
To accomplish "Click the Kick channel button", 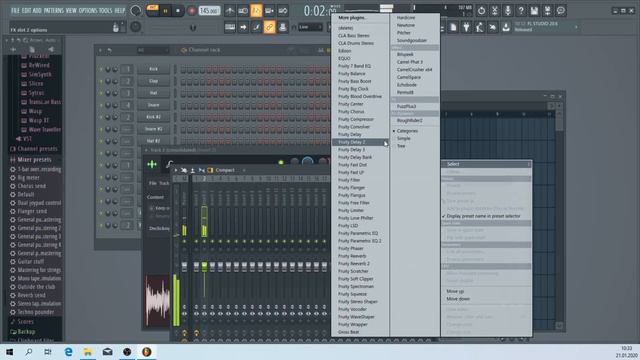I will point(153,69).
